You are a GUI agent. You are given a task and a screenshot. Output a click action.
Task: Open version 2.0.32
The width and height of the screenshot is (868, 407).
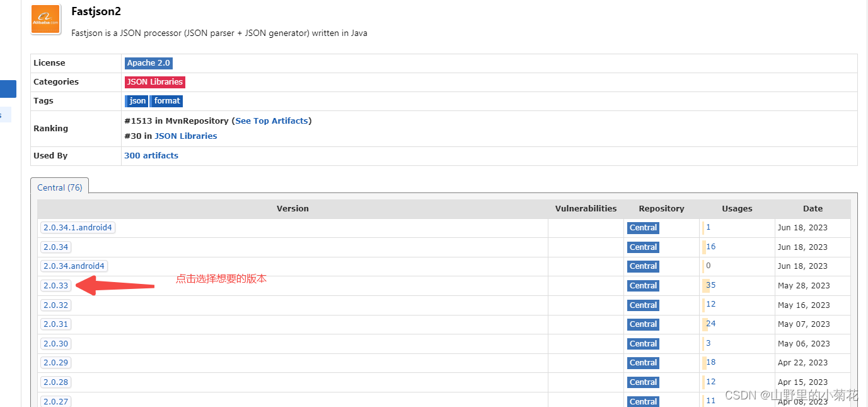[56, 305]
